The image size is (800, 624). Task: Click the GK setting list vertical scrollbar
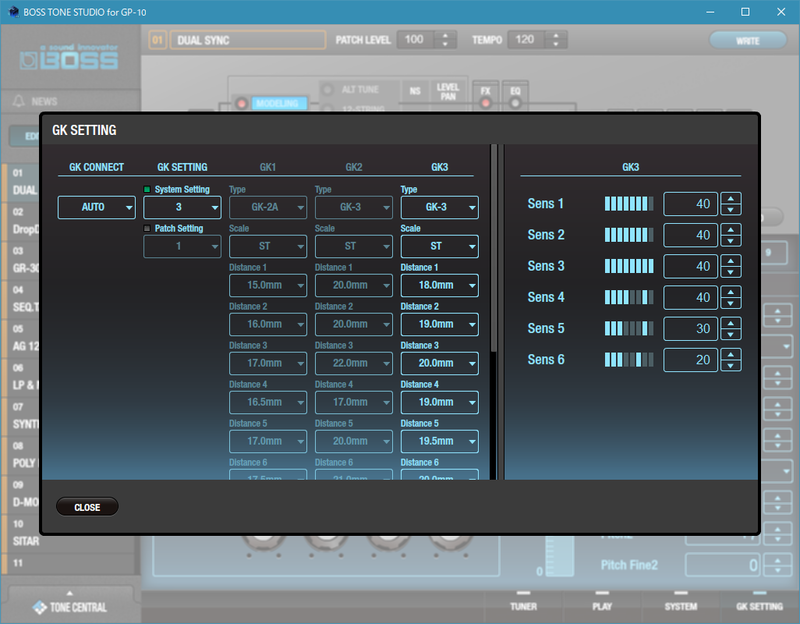(x=493, y=248)
